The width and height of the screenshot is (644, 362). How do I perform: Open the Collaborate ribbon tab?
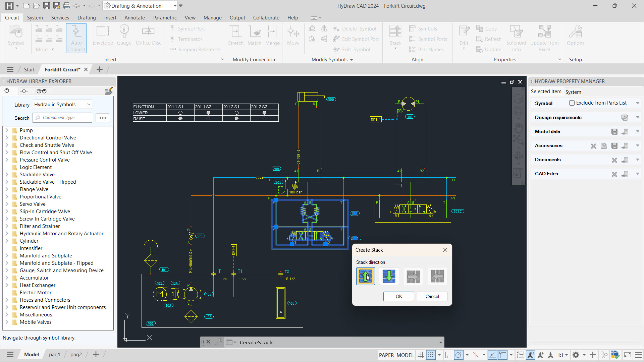click(x=266, y=17)
